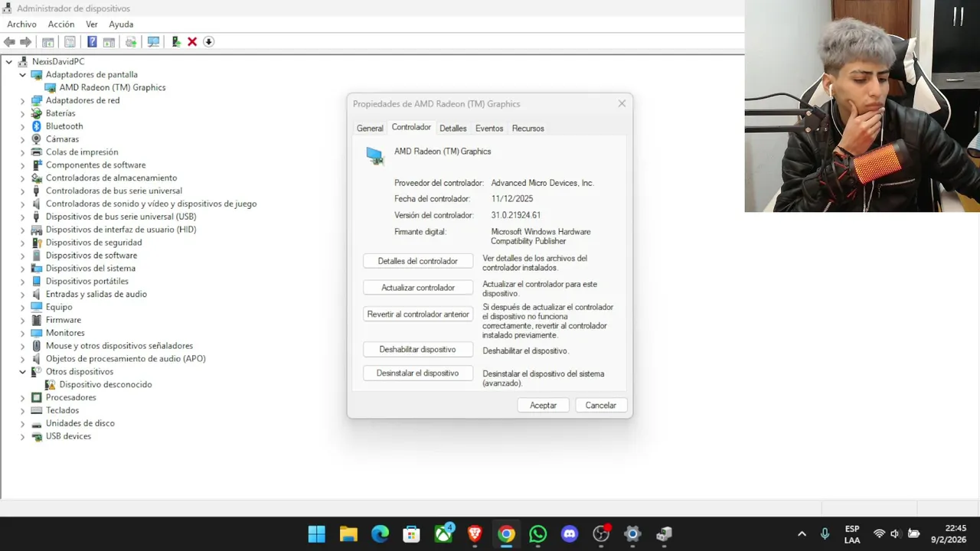The height and width of the screenshot is (551, 980).
Task: Expand the Adaptadores de red node
Action: pyautogui.click(x=22, y=101)
